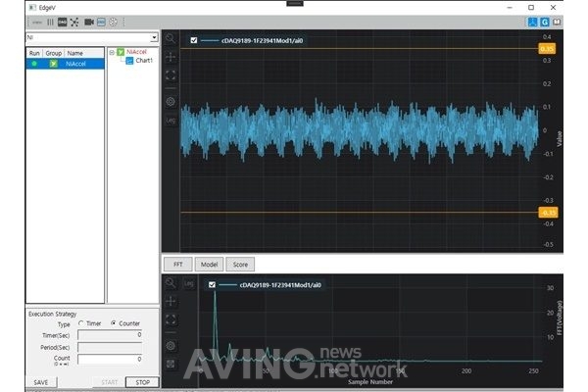The height and width of the screenshot is (392, 588).
Task: Click the three vertical bars toolbar icon
Action: (50, 23)
